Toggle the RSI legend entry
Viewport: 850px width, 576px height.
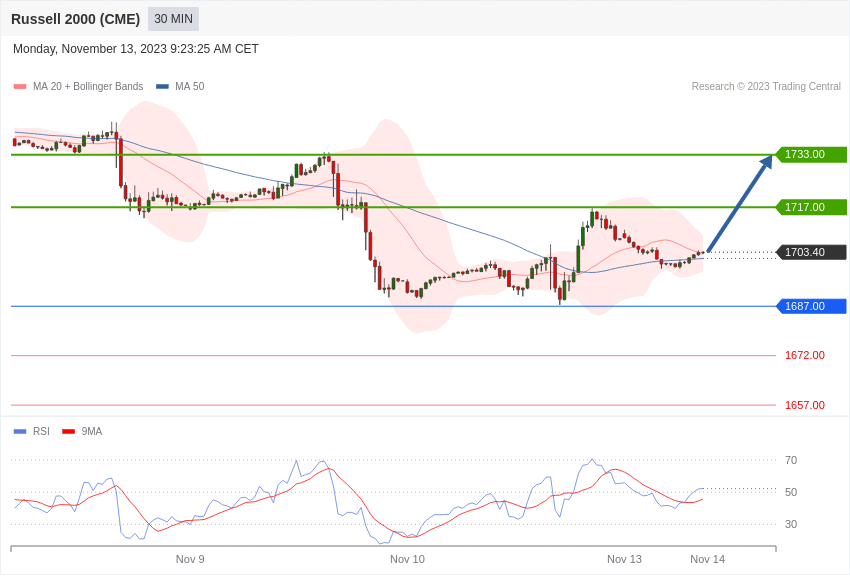(31, 431)
